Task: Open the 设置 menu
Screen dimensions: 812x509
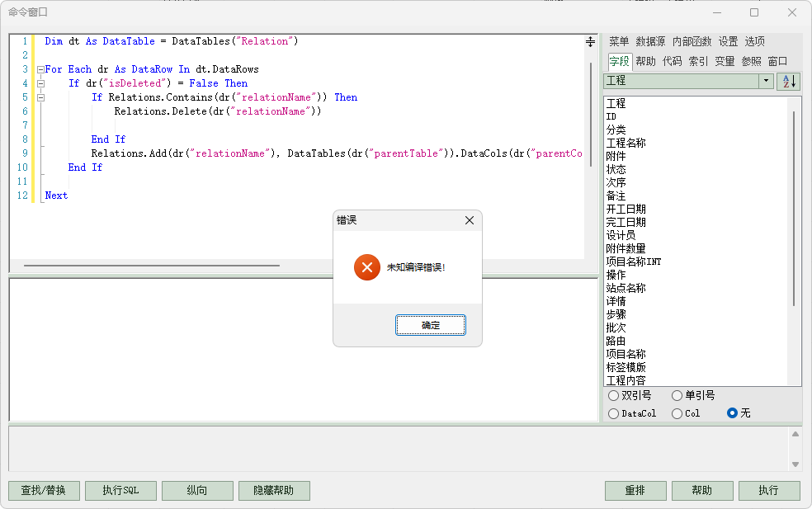Action: [728, 41]
